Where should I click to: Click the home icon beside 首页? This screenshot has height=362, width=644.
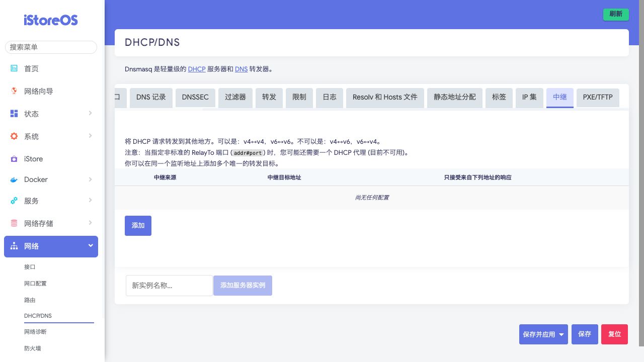[x=14, y=68]
